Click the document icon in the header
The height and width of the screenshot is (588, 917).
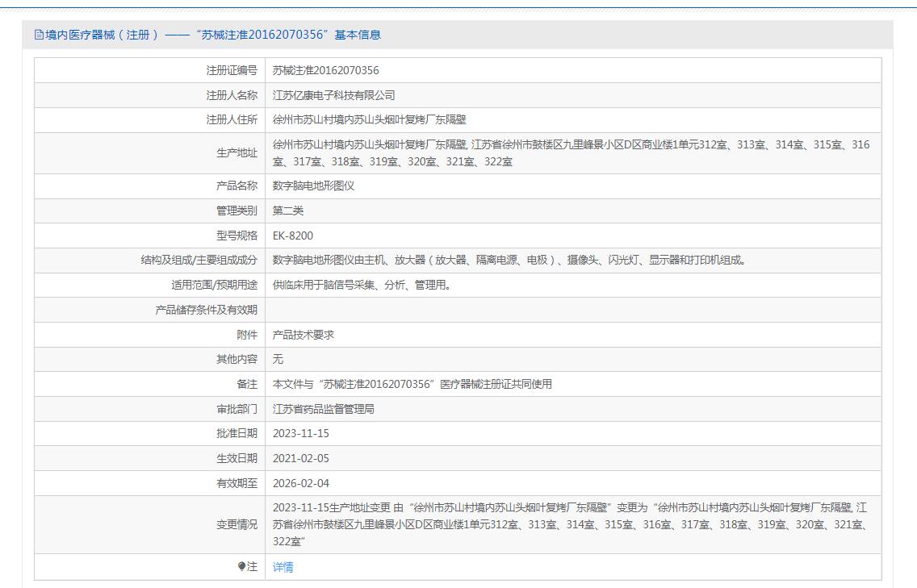pyautogui.click(x=39, y=35)
